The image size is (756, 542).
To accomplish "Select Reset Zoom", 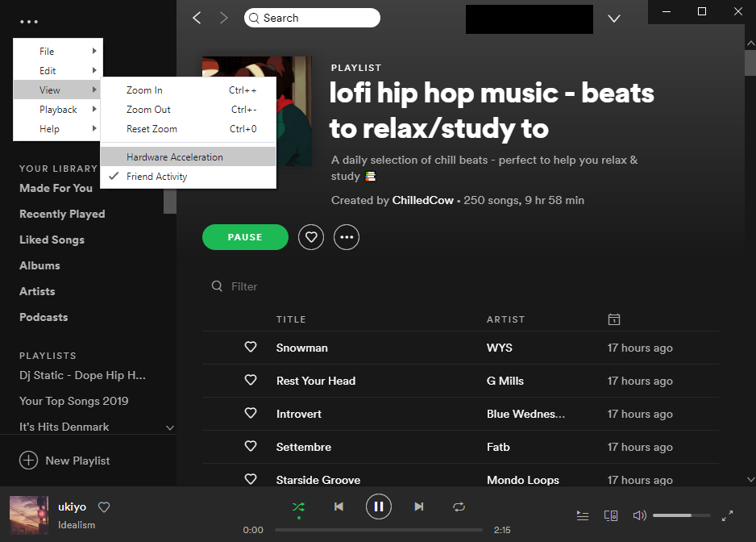I will pyautogui.click(x=188, y=129).
